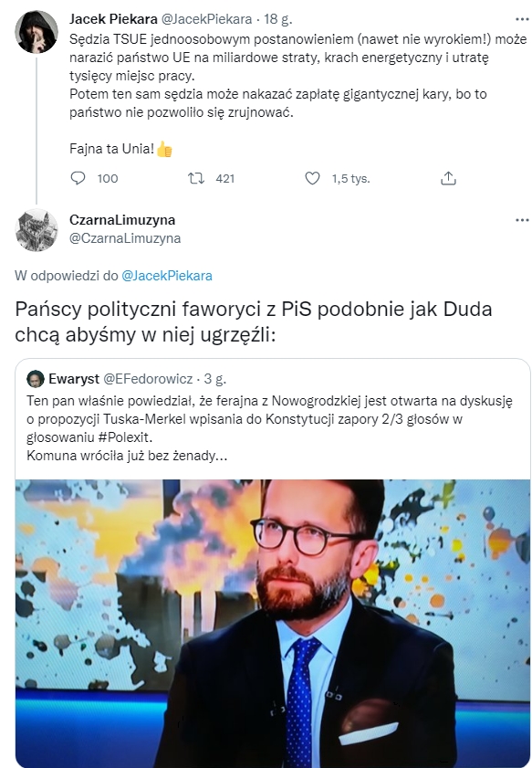This screenshot has width=532, height=768.
Task: Share Jacek Piekara's tweet via upload icon
Action: point(448,178)
